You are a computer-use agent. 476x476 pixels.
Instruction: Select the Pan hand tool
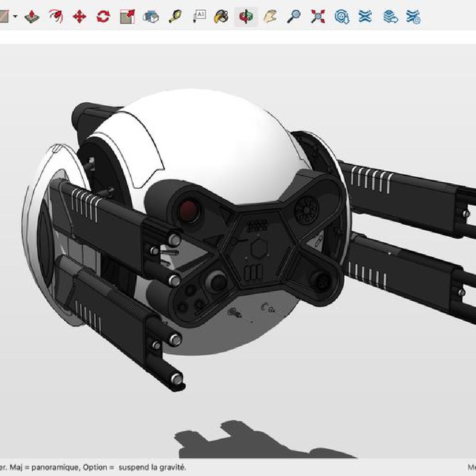[x=270, y=17]
